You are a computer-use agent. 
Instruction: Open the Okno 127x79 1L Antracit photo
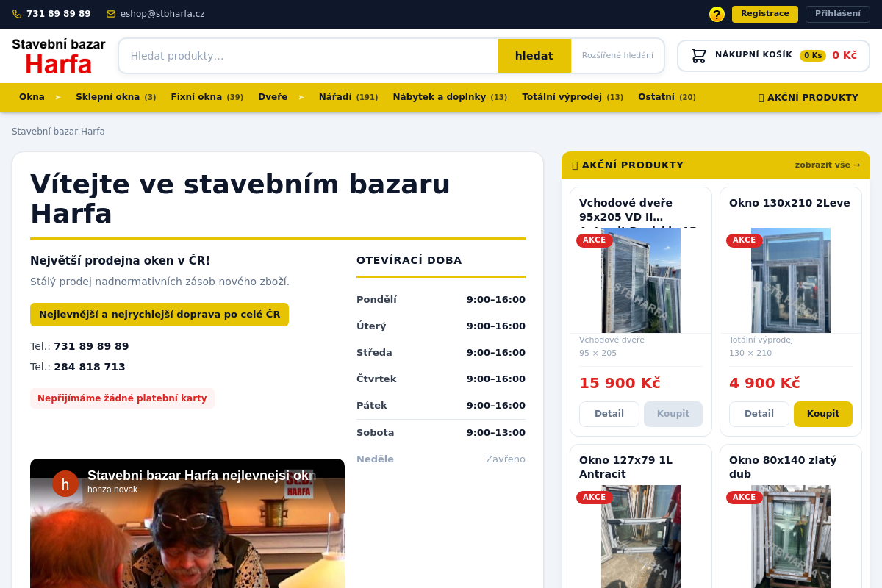[641, 537]
